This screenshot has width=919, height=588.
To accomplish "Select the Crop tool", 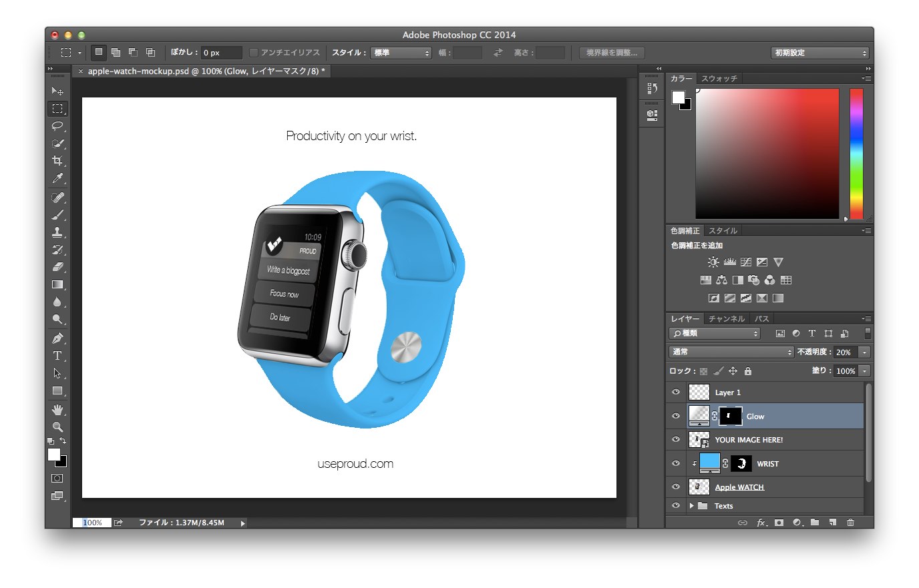I will click(x=57, y=161).
